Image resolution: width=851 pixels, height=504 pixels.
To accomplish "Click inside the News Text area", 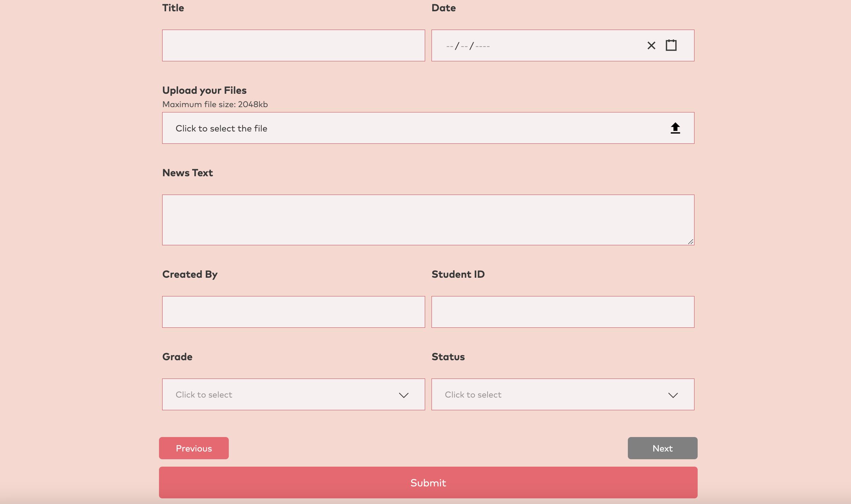I will 428,219.
